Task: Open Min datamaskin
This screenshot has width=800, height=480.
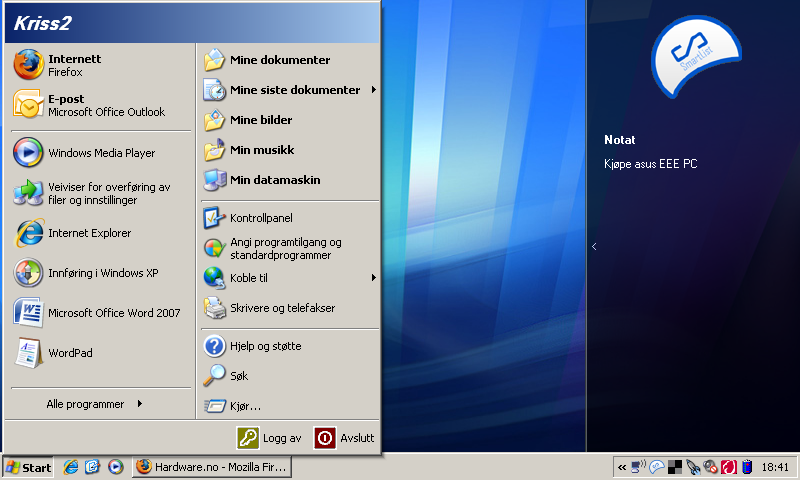Action: tap(290, 180)
